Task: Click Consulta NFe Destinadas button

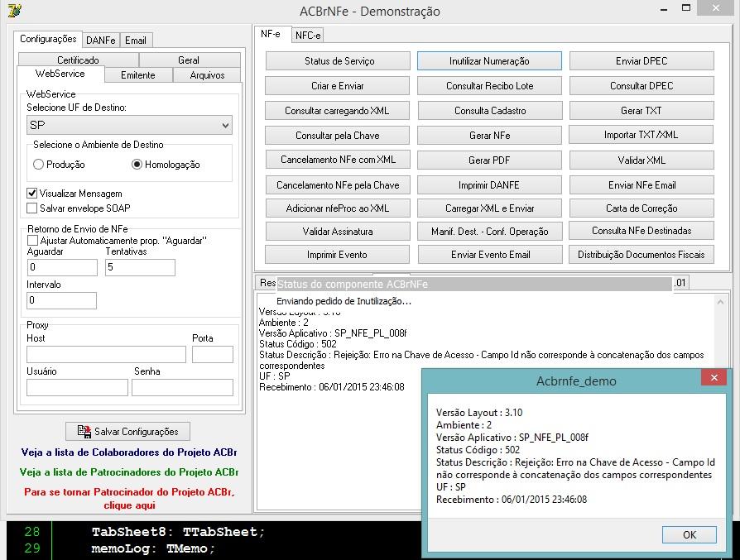Action: pyautogui.click(x=641, y=231)
